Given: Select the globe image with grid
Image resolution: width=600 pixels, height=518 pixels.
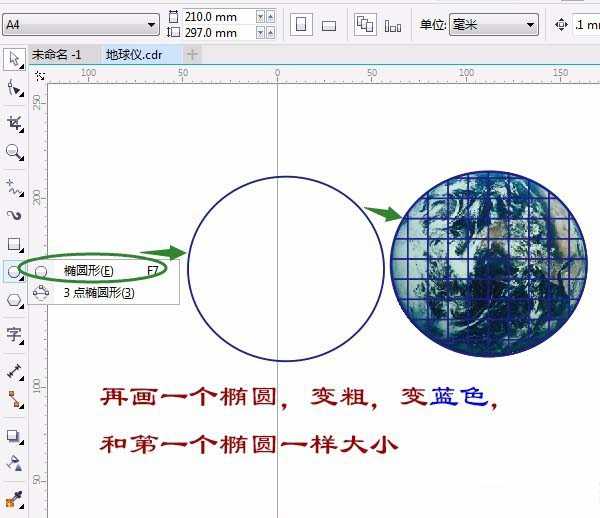Looking at the screenshot, I should 489,264.
